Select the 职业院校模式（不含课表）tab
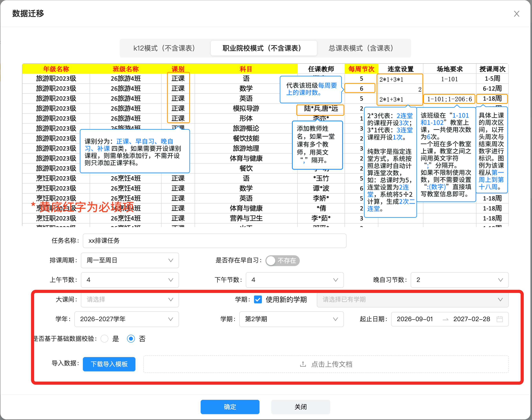 tap(263, 48)
